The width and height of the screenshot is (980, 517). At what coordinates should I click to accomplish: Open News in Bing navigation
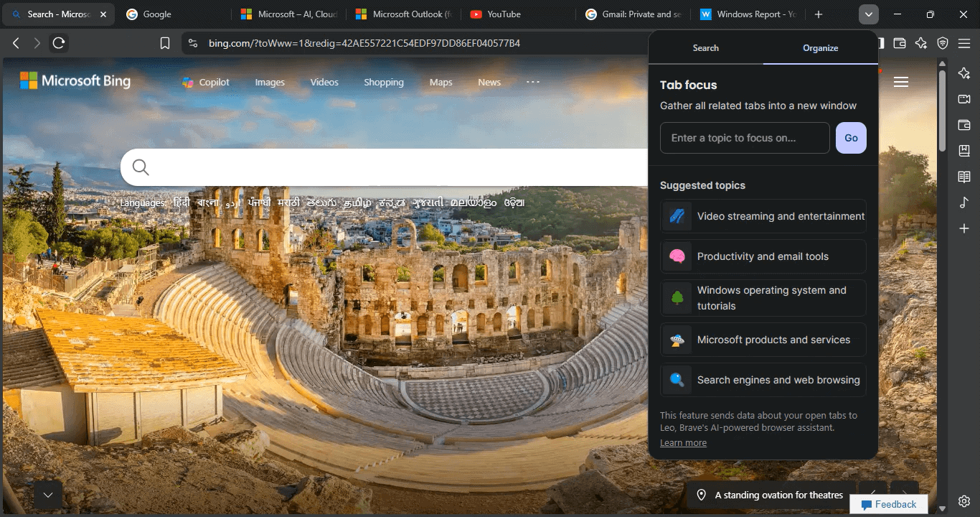489,82
